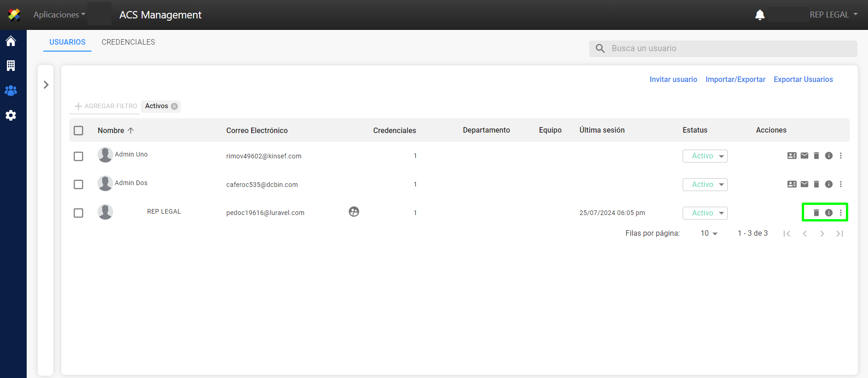Viewport: 868px width, 378px height.
Task: Click the Exportar Usuarios link
Action: tap(803, 79)
